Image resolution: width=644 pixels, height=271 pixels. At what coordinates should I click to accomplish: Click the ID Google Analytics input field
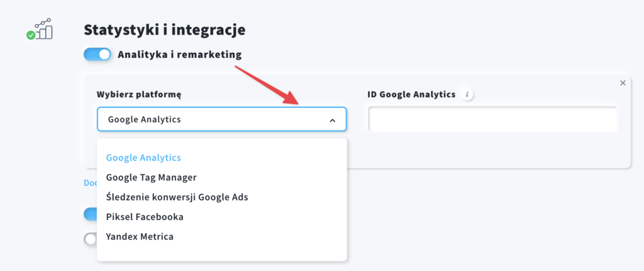point(492,119)
